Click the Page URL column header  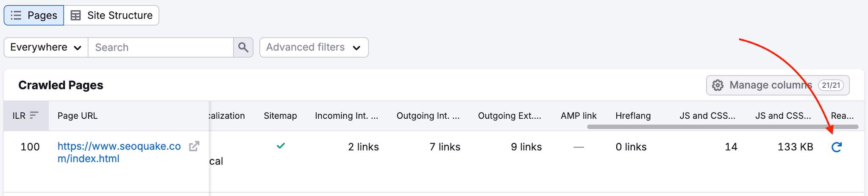[78, 116]
